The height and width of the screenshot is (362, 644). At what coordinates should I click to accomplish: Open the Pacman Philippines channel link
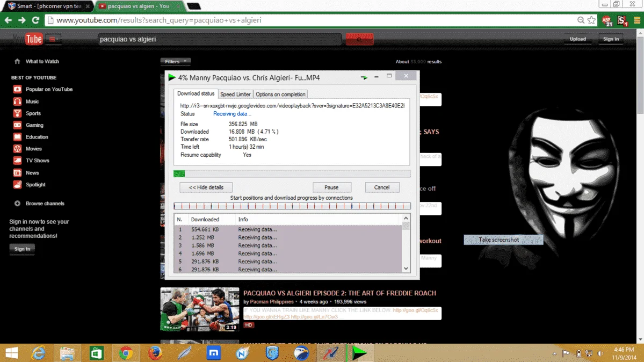[x=272, y=302]
